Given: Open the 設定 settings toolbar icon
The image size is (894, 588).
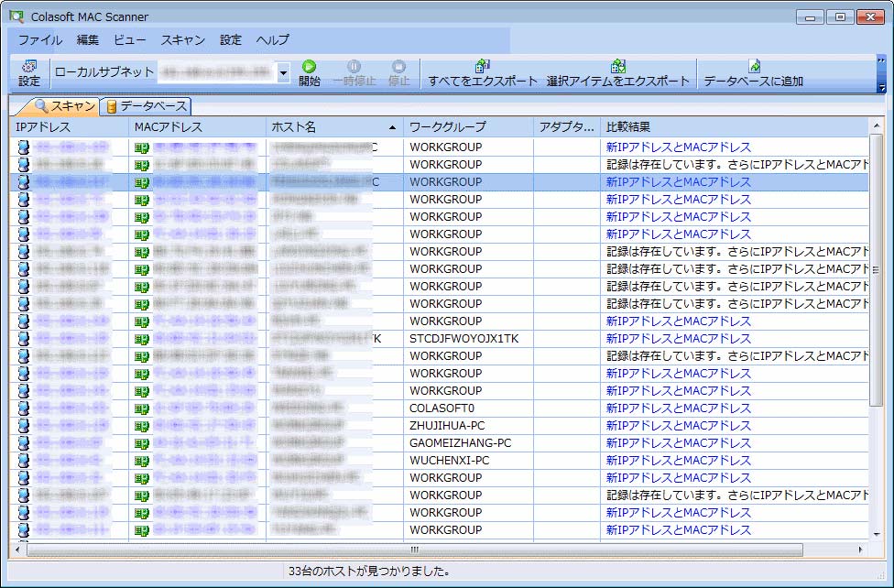Looking at the screenshot, I should [28, 73].
